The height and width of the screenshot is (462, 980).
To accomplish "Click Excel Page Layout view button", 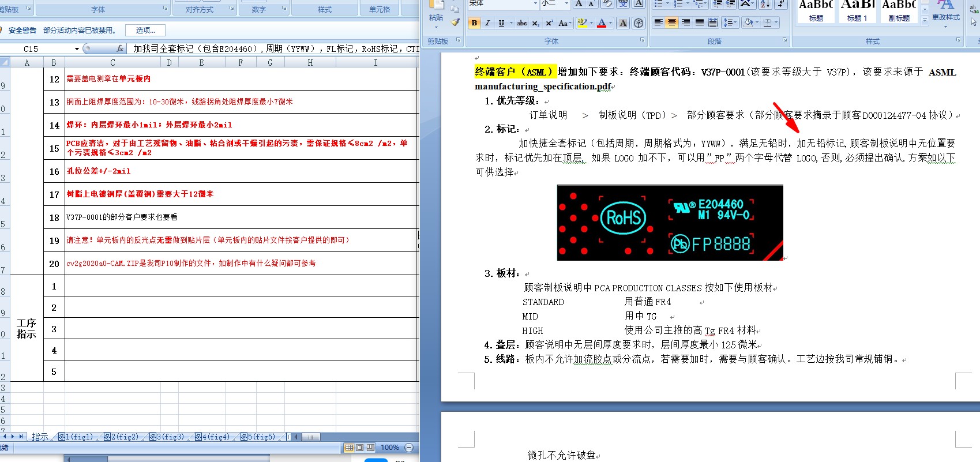I will point(359,448).
